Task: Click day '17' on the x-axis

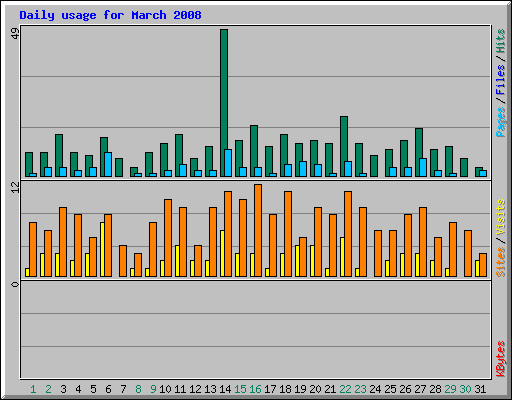Action: click(x=270, y=389)
